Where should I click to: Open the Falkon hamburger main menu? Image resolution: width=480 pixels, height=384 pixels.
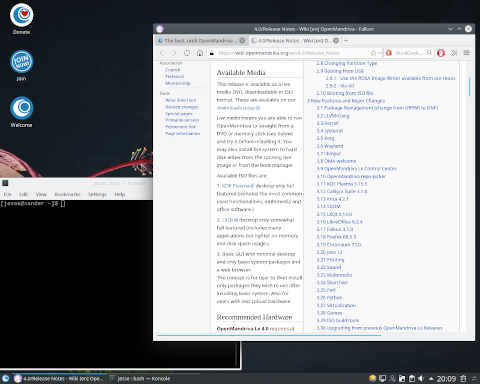pos(466,53)
